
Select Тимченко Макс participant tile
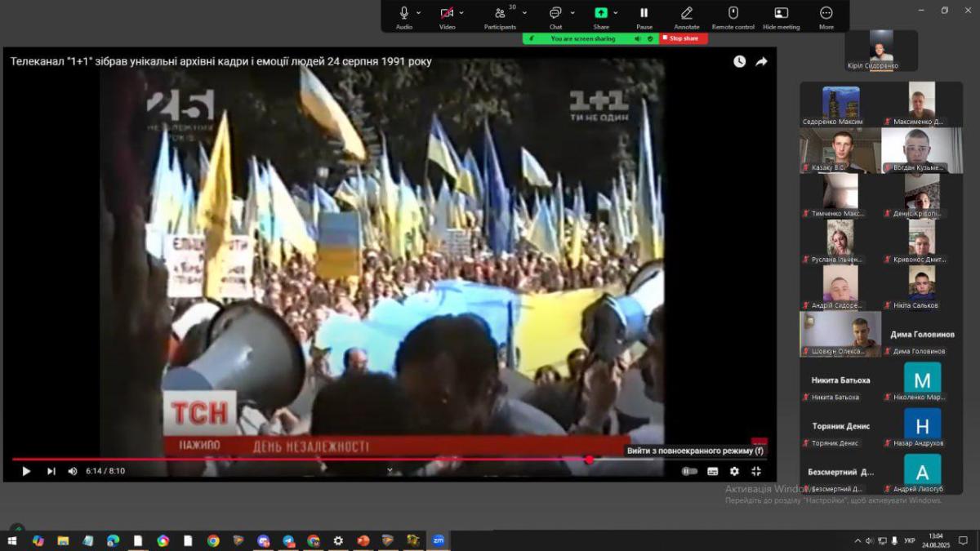click(x=840, y=196)
